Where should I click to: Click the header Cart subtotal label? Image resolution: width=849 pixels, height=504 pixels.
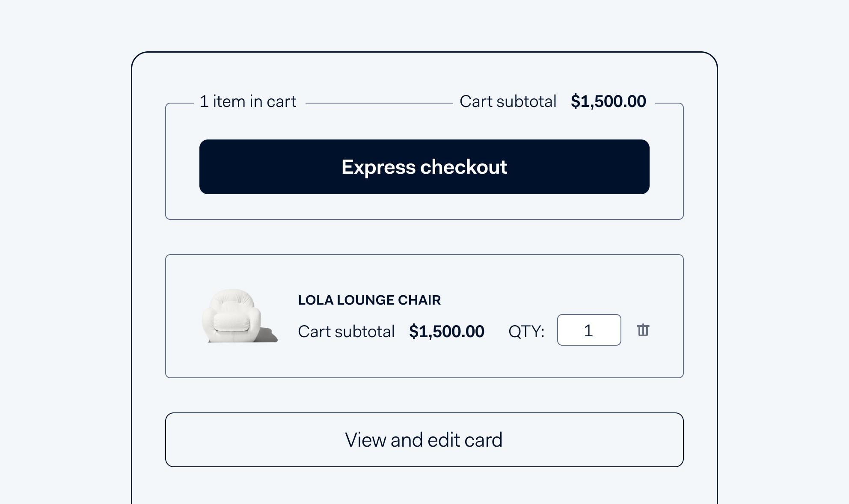coord(508,102)
